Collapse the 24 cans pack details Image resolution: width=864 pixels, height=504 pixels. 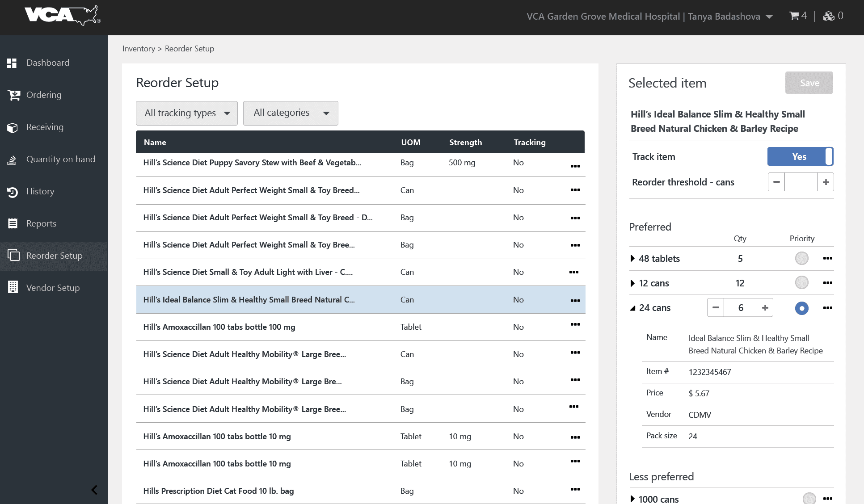pyautogui.click(x=632, y=308)
